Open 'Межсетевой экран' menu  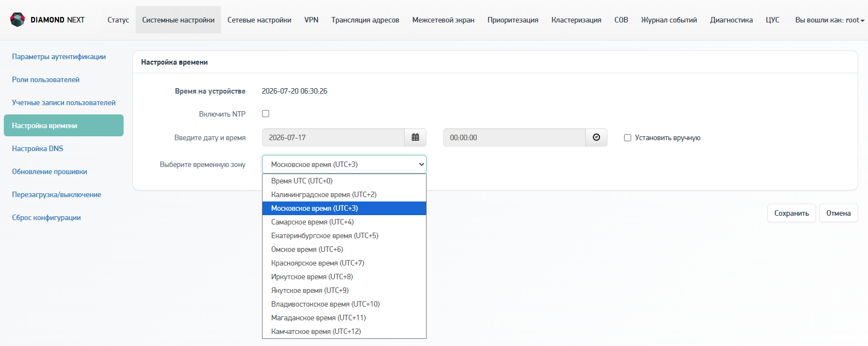444,20
